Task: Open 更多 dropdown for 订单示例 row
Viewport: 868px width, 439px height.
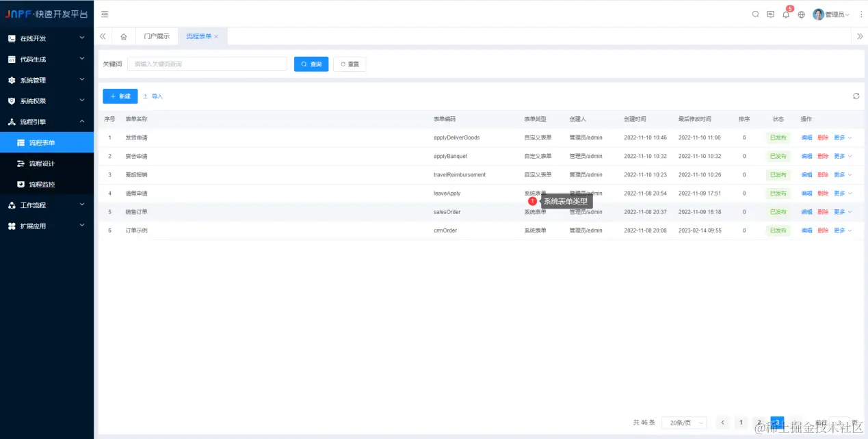Action: tap(843, 230)
